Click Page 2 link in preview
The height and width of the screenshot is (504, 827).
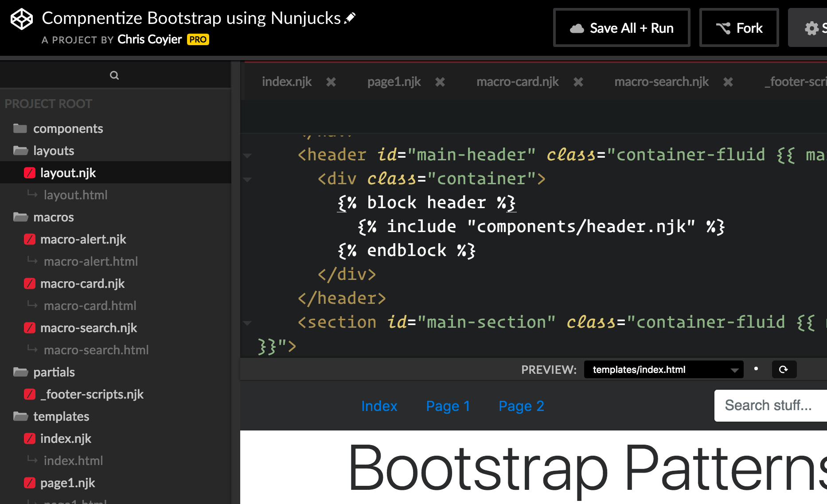pyautogui.click(x=521, y=406)
